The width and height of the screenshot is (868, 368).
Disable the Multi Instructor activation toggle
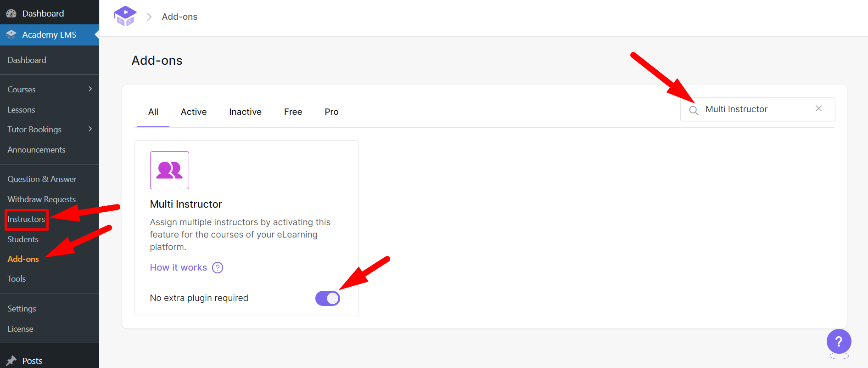pyautogui.click(x=327, y=298)
